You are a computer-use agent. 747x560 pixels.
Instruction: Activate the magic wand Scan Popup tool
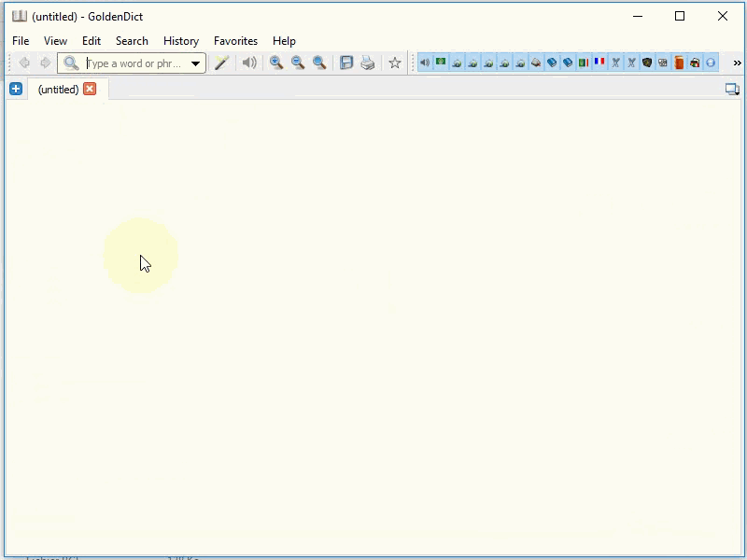(x=221, y=63)
